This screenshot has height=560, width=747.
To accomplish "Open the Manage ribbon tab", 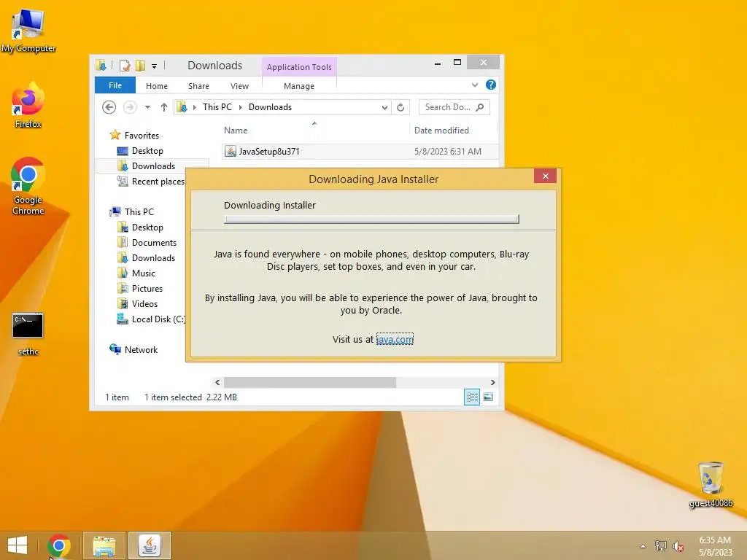I will 299,86.
